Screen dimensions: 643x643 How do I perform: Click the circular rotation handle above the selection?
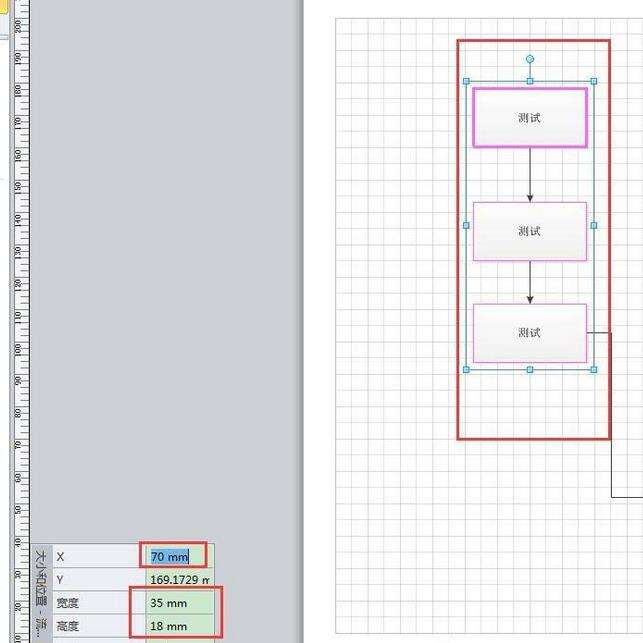[530, 59]
